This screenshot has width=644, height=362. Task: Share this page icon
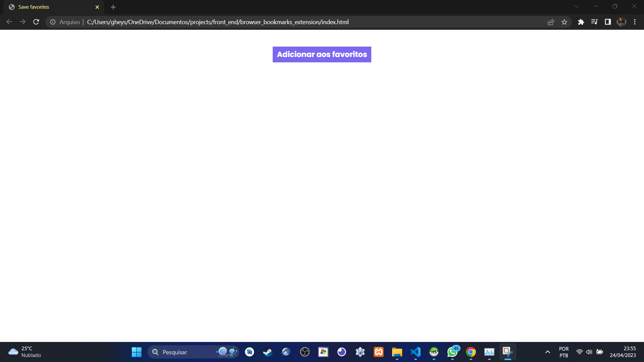[x=551, y=22]
